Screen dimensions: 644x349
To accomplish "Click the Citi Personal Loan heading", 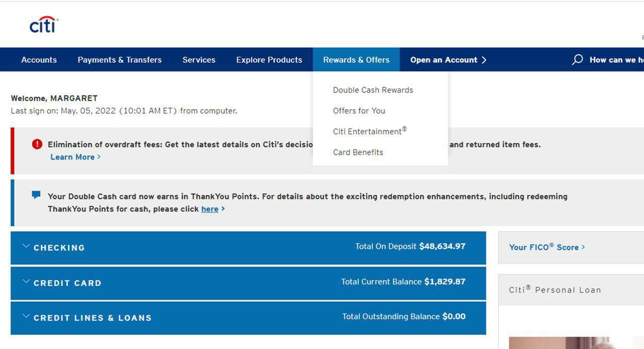I will pos(555,290).
